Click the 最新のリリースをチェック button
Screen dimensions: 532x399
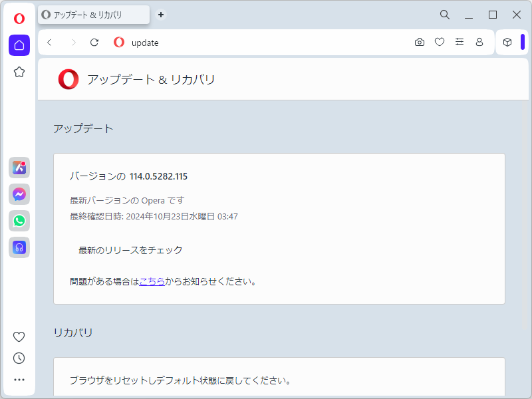click(x=130, y=250)
